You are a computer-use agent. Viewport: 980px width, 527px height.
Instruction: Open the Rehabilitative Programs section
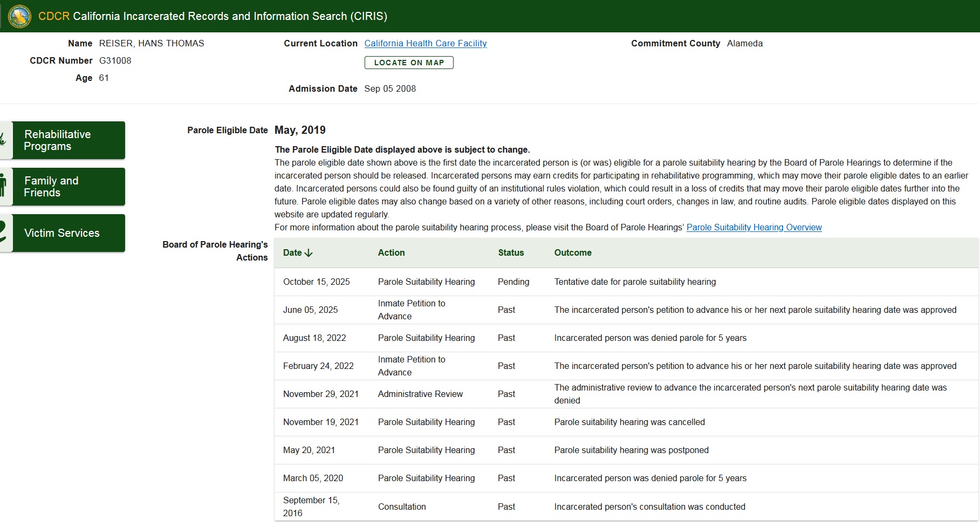point(68,140)
